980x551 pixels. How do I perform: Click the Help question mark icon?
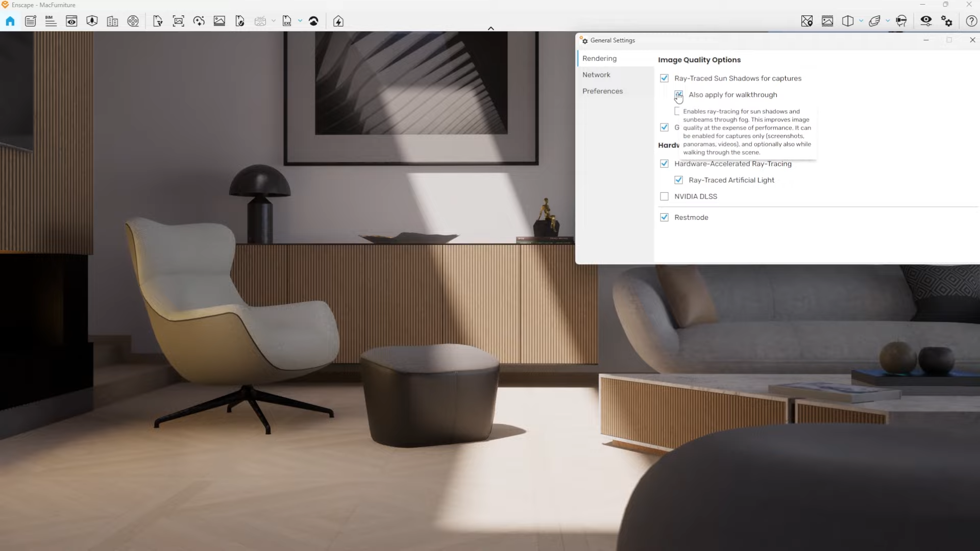971,21
